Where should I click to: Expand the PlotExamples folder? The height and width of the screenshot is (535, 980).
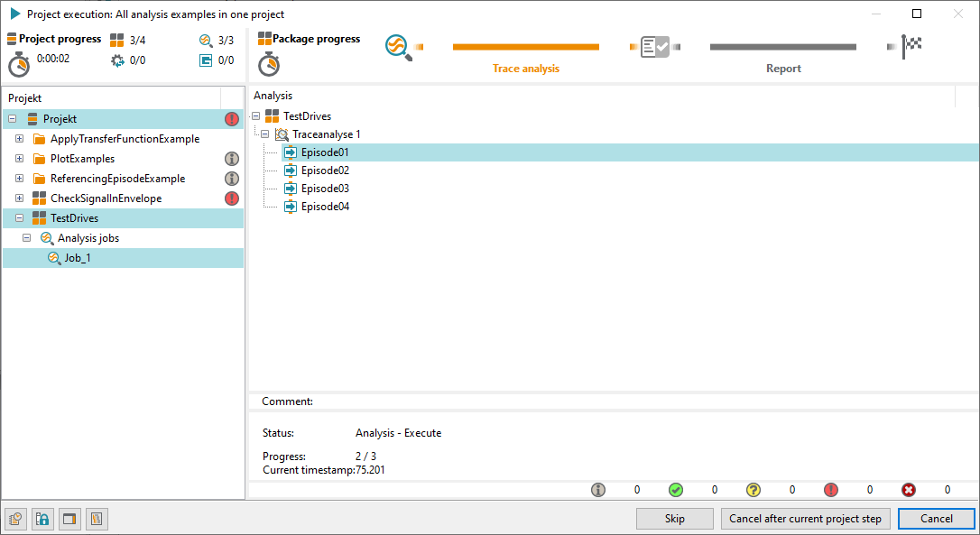(x=19, y=159)
